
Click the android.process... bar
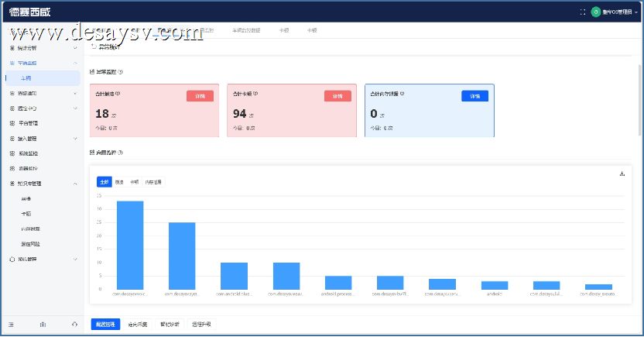click(x=338, y=283)
